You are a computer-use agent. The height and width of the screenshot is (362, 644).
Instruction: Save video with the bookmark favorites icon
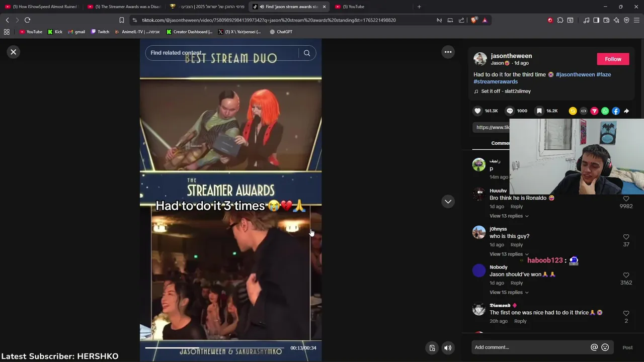[x=539, y=111]
